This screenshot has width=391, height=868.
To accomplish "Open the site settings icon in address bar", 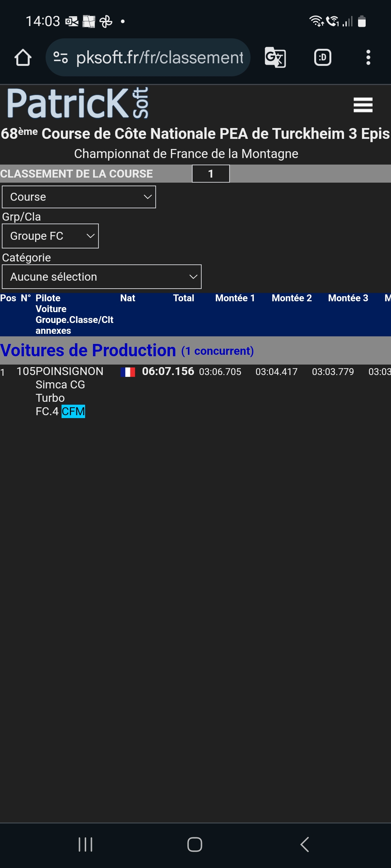I will [x=60, y=58].
